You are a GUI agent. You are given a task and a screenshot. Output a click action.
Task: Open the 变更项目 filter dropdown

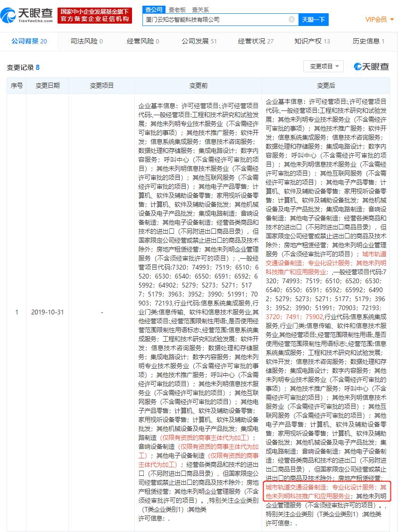pyautogui.click(x=323, y=66)
